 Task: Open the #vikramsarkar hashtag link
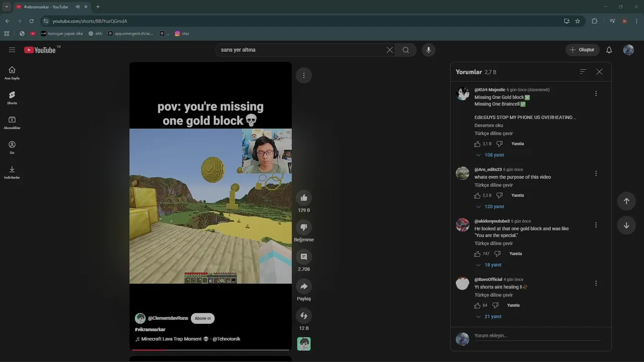coord(150,329)
